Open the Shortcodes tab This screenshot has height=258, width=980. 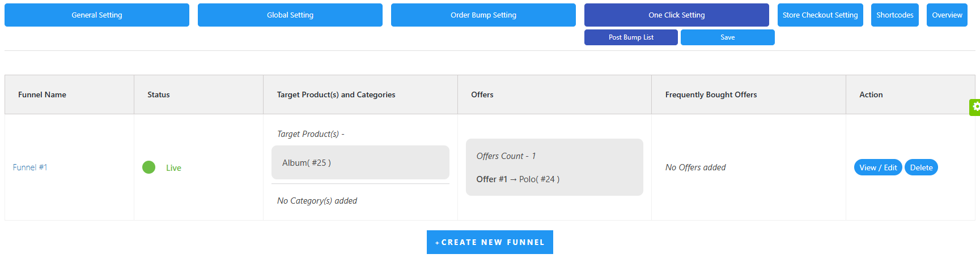(895, 15)
